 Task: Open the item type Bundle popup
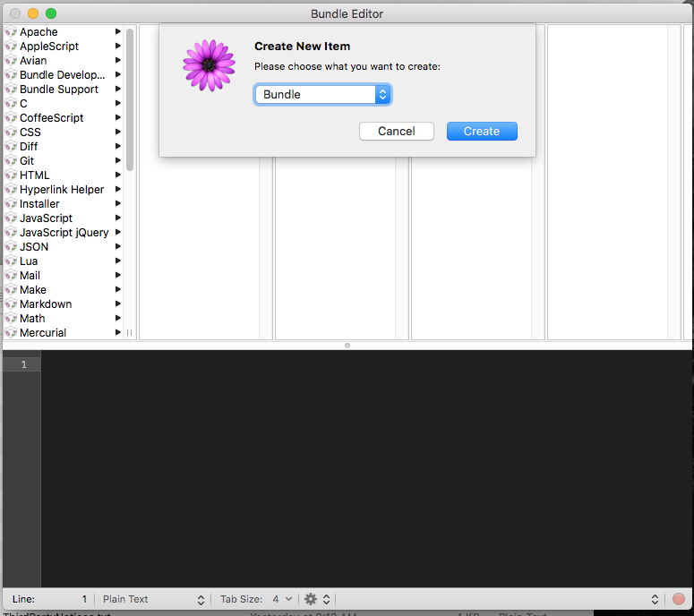(322, 94)
